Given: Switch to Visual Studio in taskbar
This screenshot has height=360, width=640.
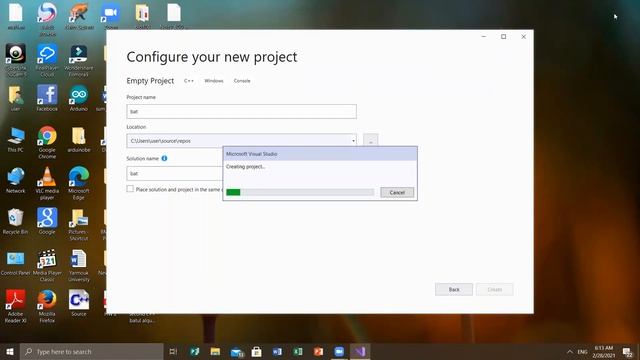Looking at the screenshot, I should (x=360, y=351).
